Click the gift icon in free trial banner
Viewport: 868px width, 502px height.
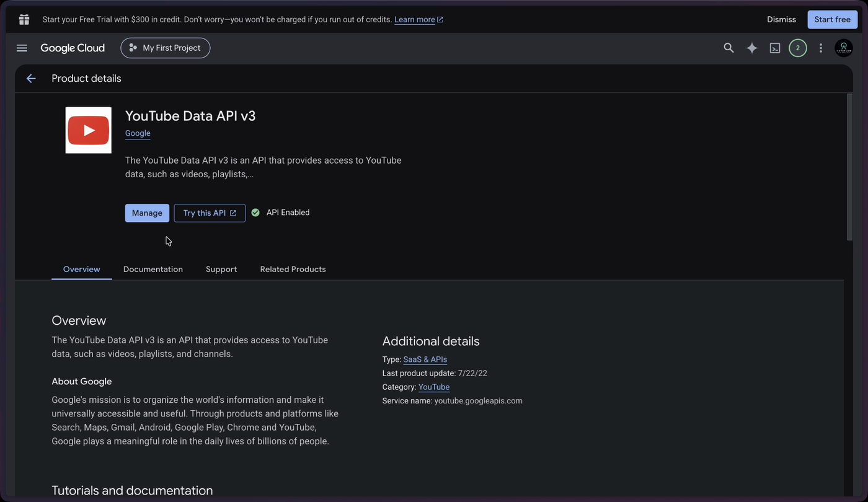(x=24, y=19)
